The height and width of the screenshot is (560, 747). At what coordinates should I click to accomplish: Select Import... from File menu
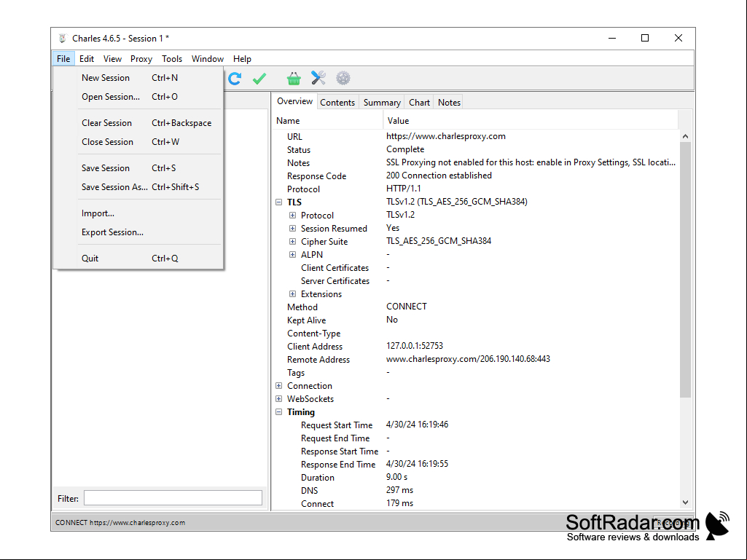click(x=138, y=213)
